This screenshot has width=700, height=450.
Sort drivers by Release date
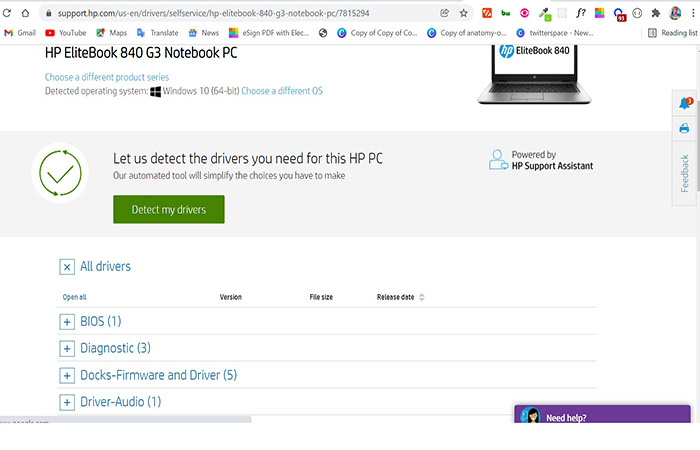coord(400,297)
